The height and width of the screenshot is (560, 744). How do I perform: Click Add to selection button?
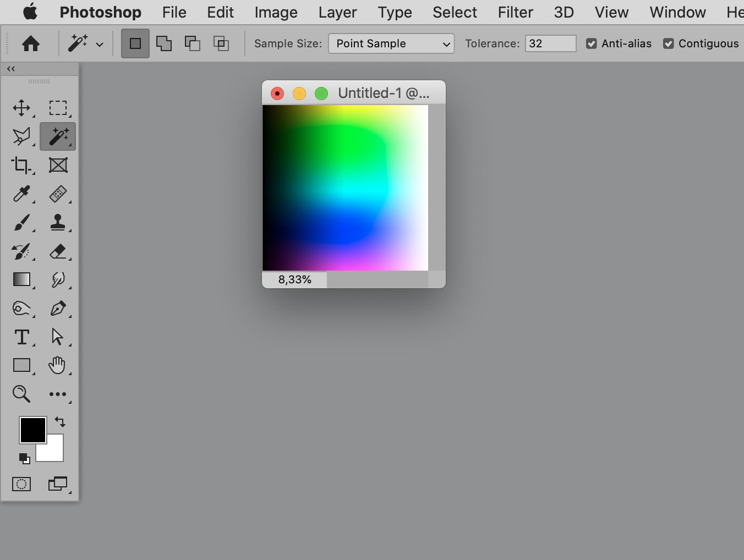click(x=164, y=43)
